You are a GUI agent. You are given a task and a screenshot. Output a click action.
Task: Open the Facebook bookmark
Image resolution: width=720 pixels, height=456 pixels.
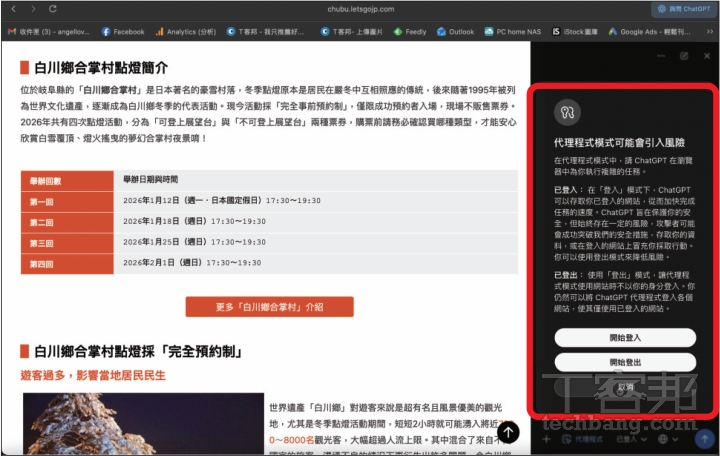(123, 32)
